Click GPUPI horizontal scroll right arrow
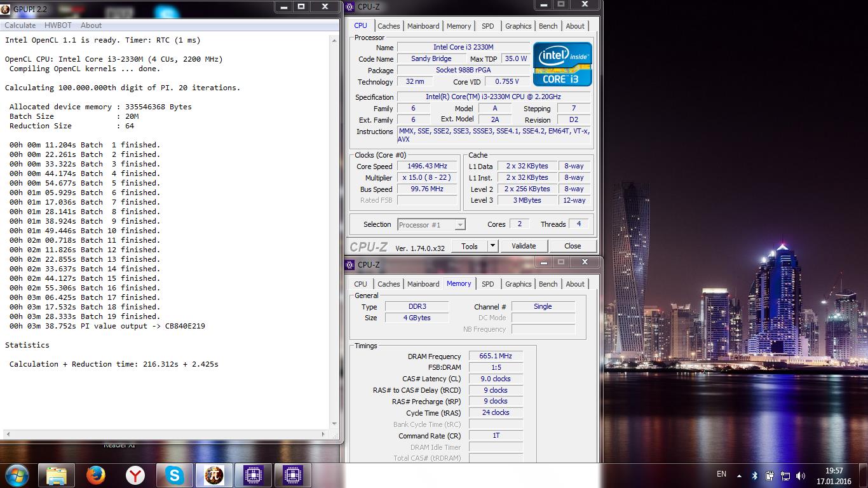The height and width of the screenshot is (488, 868). pyautogui.click(x=323, y=435)
